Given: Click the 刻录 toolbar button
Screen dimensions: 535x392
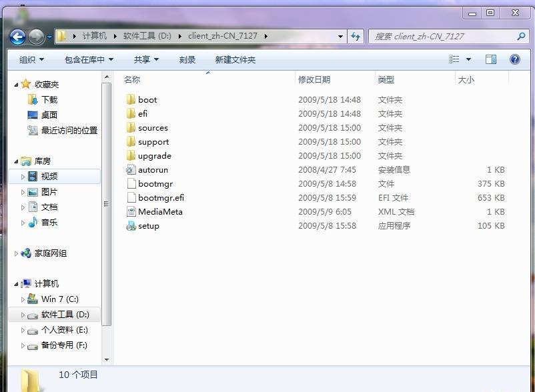Looking at the screenshot, I should pyautogui.click(x=187, y=59).
